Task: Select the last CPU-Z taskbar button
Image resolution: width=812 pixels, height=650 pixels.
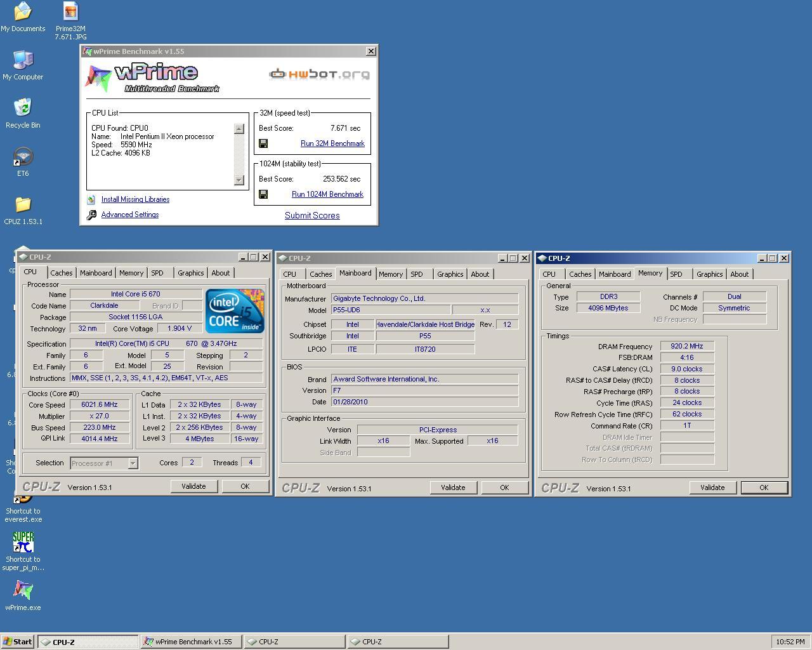Action: click(398, 642)
